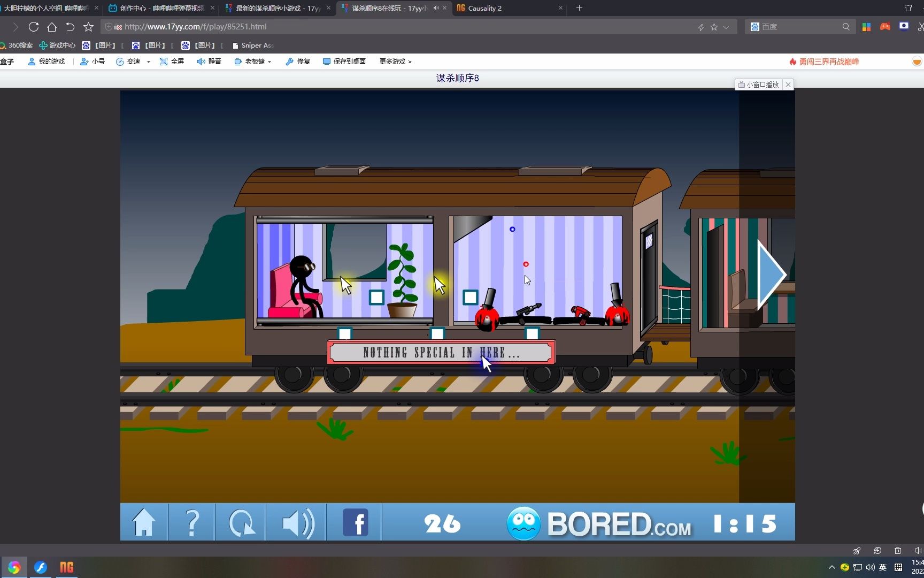Click the 修复 repair button
Image resolution: width=924 pixels, height=578 pixels.
click(298, 62)
